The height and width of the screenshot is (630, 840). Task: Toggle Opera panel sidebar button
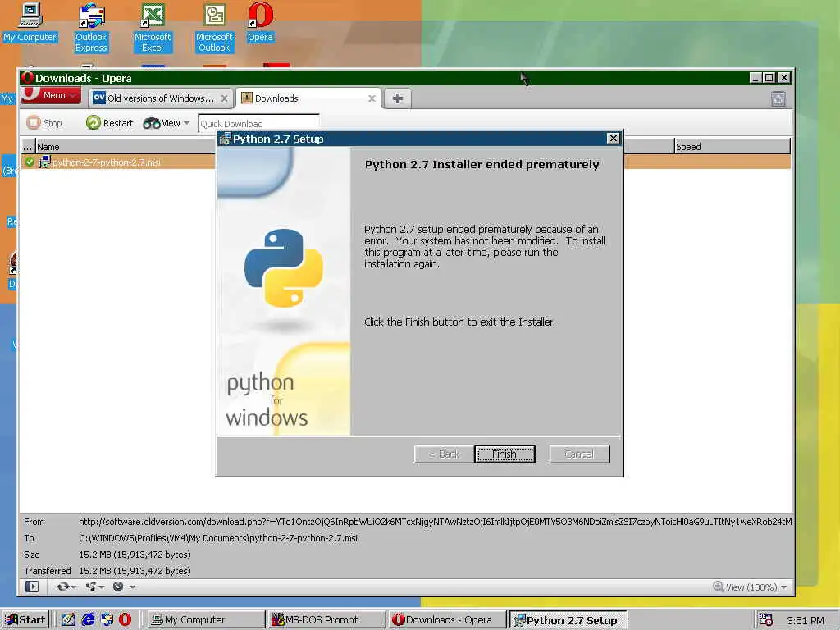pyautogui.click(x=32, y=587)
